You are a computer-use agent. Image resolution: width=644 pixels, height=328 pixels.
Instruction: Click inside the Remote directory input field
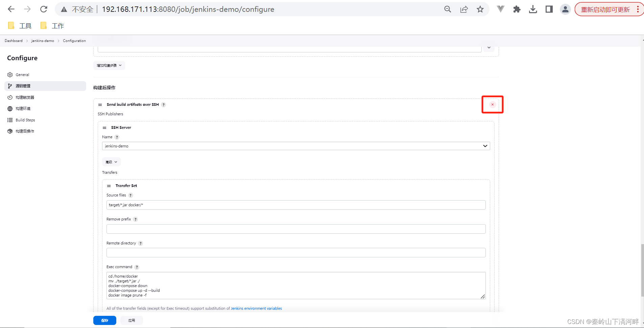[x=295, y=252]
